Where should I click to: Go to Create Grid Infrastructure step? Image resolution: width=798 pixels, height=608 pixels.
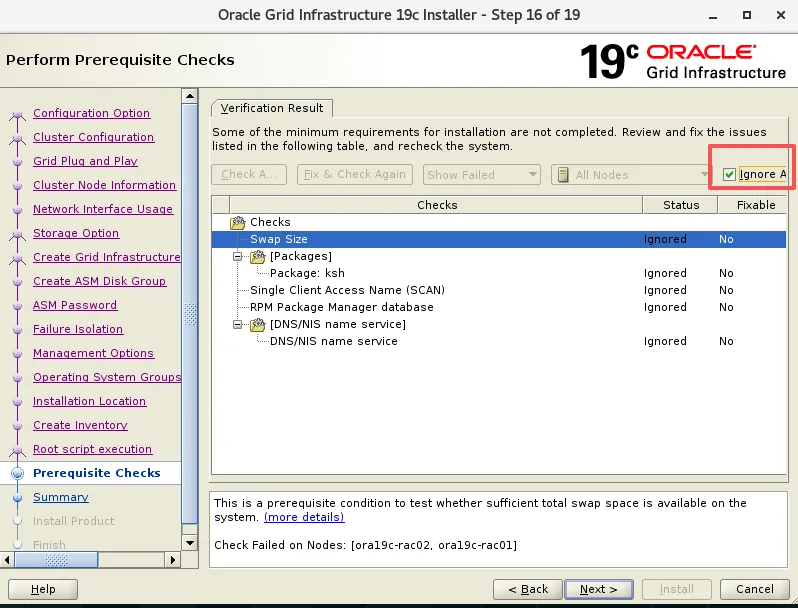click(x=107, y=257)
